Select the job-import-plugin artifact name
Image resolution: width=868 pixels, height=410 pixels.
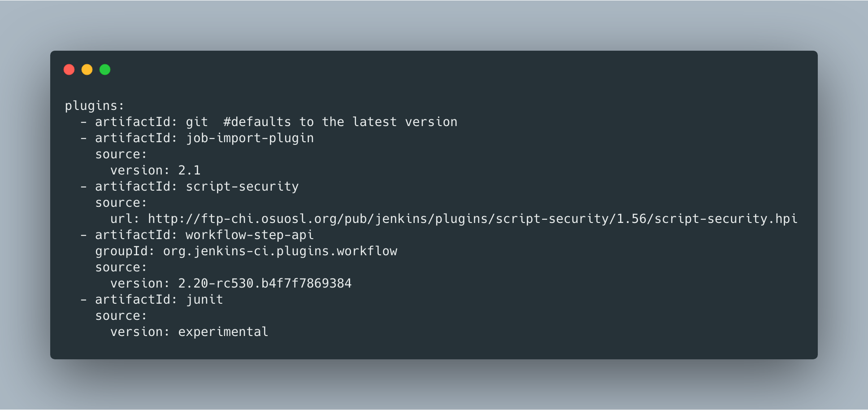click(x=250, y=138)
